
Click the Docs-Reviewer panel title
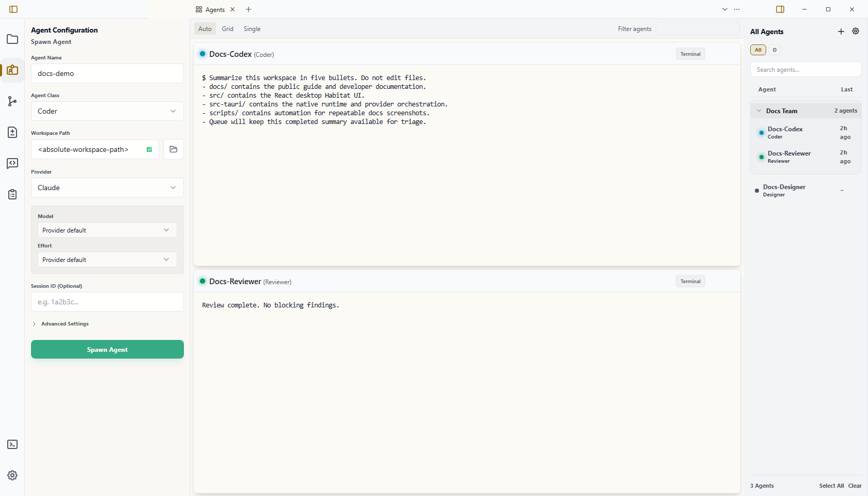(x=235, y=281)
